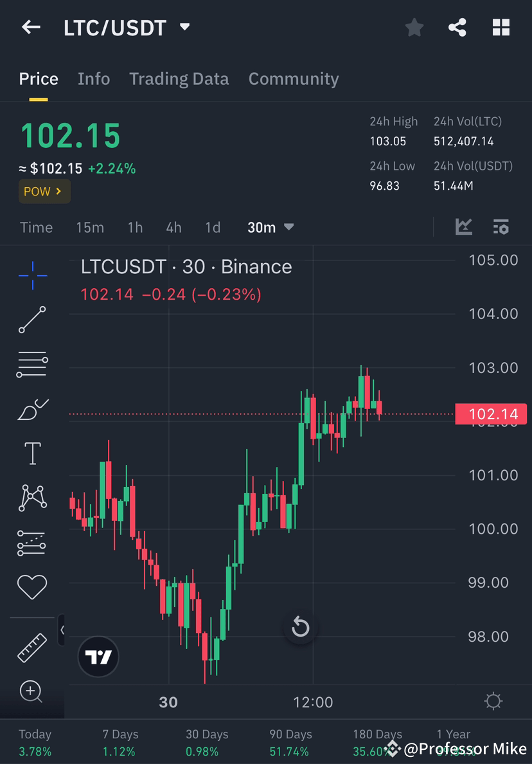This screenshot has height=764, width=532.
Task: Open the Community tab
Action: 294,78
